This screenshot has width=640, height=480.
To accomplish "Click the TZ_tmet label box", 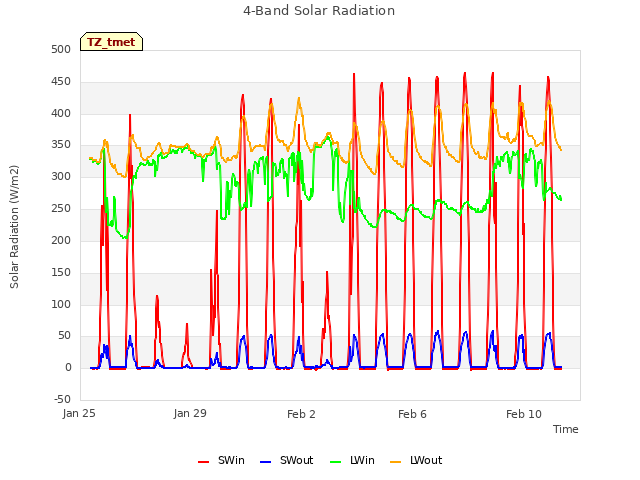I will (111, 42).
